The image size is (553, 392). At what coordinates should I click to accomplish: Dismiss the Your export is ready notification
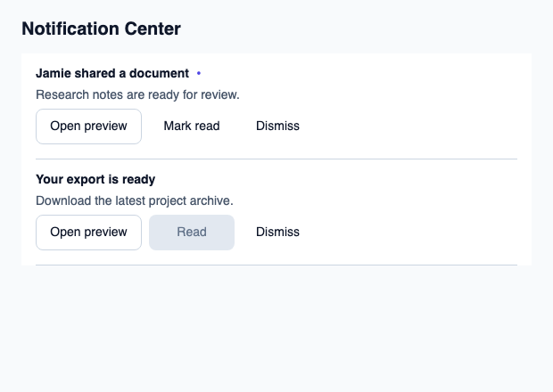click(277, 233)
